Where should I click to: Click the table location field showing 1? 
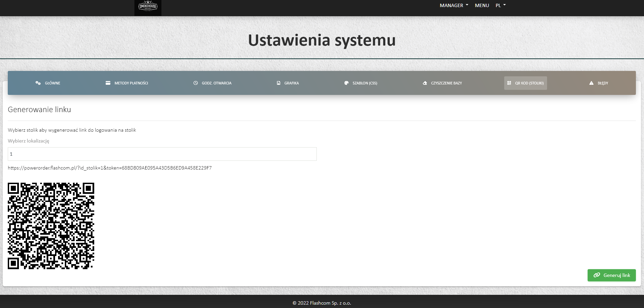(162, 154)
